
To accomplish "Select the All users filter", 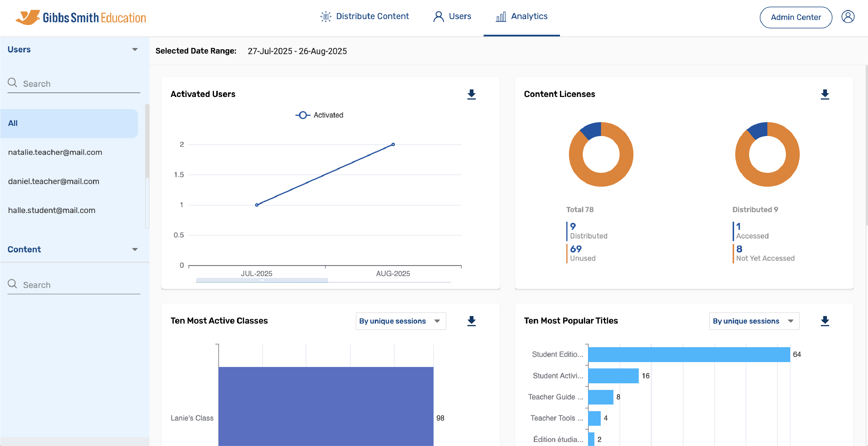I will [12, 123].
